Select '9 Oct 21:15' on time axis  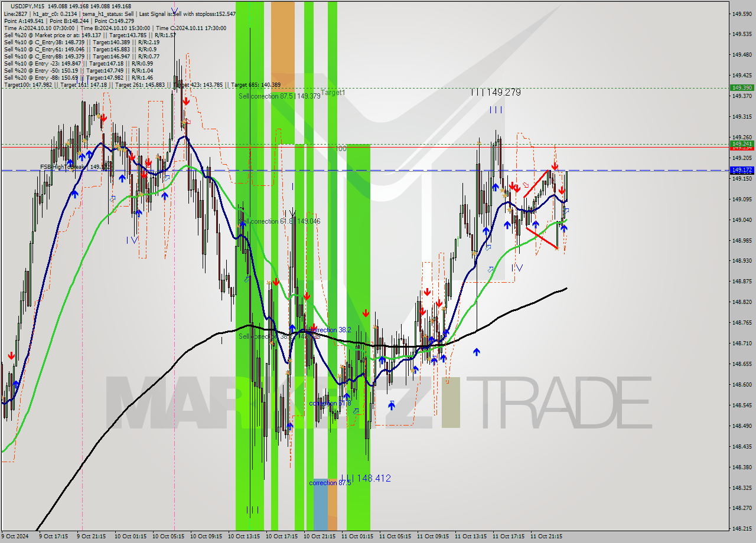click(92, 537)
